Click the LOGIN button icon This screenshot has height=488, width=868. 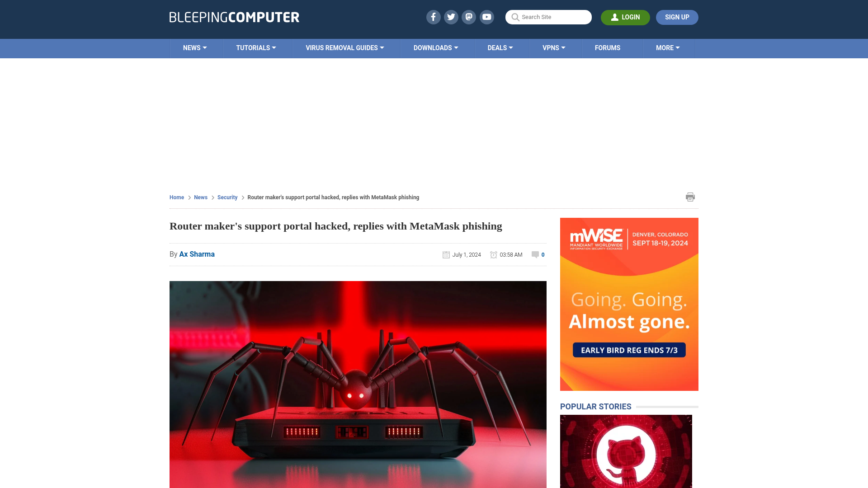[615, 17]
